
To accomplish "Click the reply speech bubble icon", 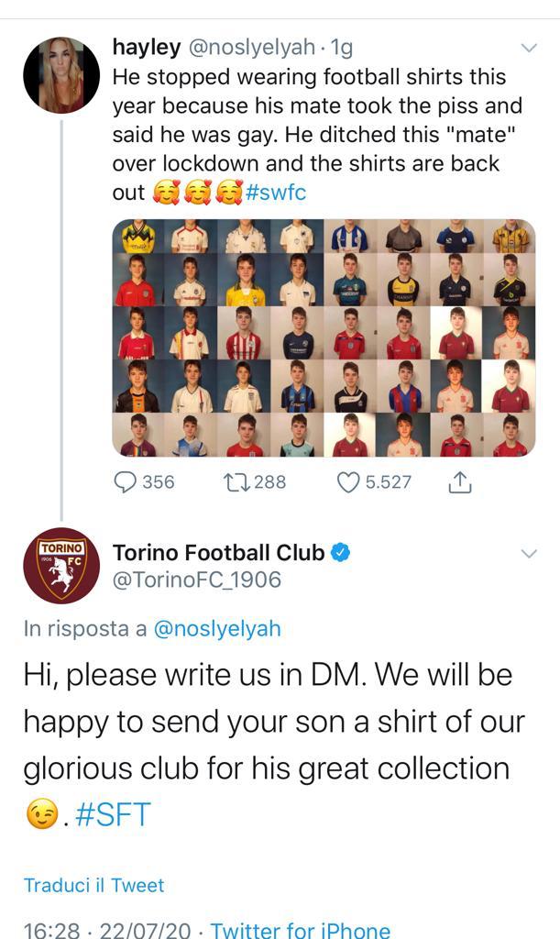I will 126,481.
